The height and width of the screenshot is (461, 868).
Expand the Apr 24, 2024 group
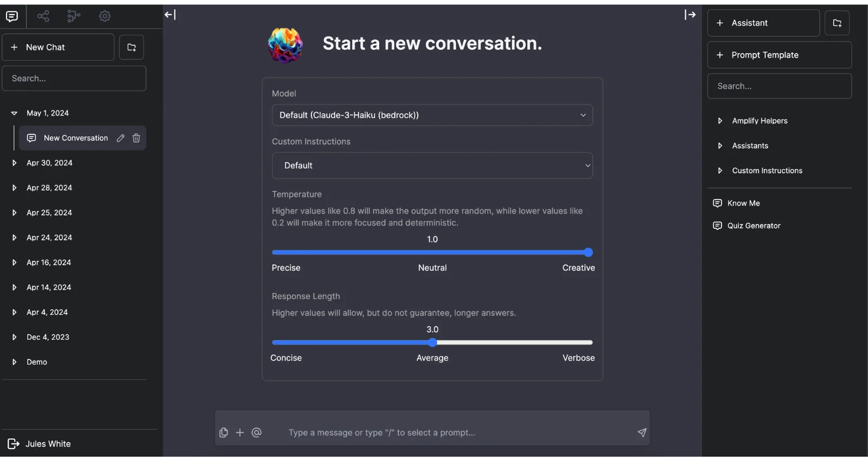15,238
